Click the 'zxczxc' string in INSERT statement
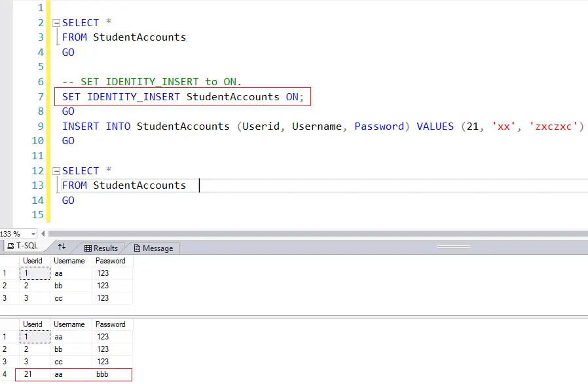The height and width of the screenshot is (384, 588). [x=555, y=126]
